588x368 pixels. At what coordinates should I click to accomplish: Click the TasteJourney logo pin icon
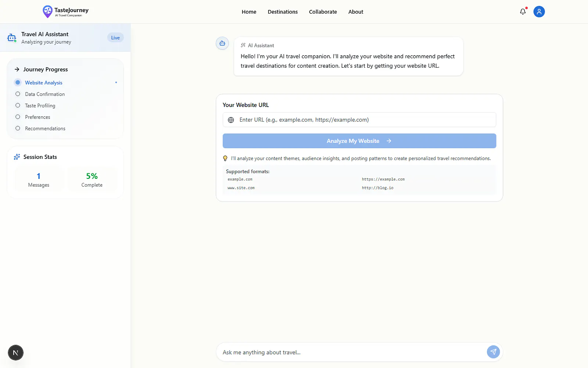tap(47, 11)
